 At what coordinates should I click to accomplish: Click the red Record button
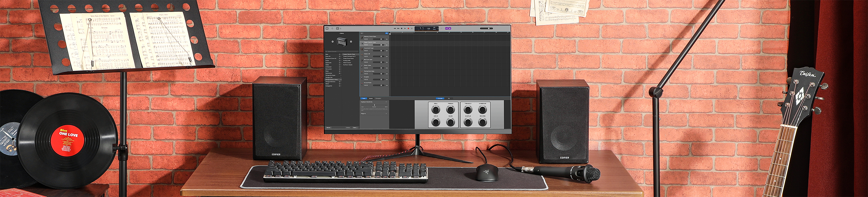click(408, 28)
